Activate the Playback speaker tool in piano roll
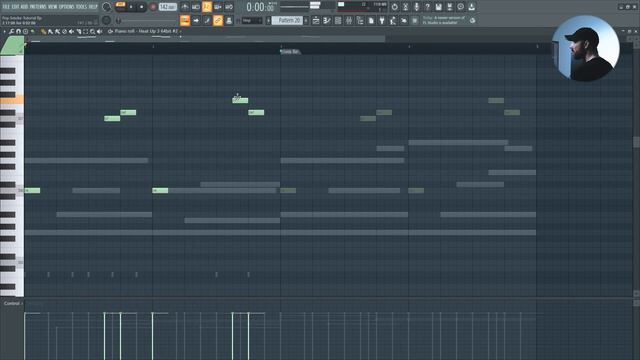 [x=100, y=31]
